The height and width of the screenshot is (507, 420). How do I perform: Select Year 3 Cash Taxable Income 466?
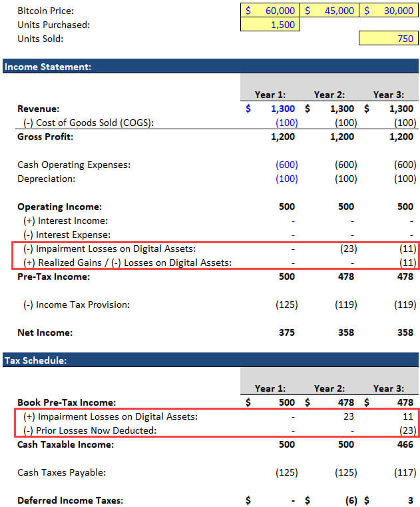click(x=405, y=444)
